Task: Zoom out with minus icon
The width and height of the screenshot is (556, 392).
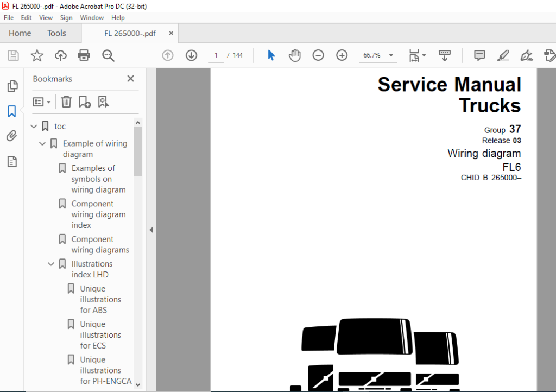Action: coord(318,55)
